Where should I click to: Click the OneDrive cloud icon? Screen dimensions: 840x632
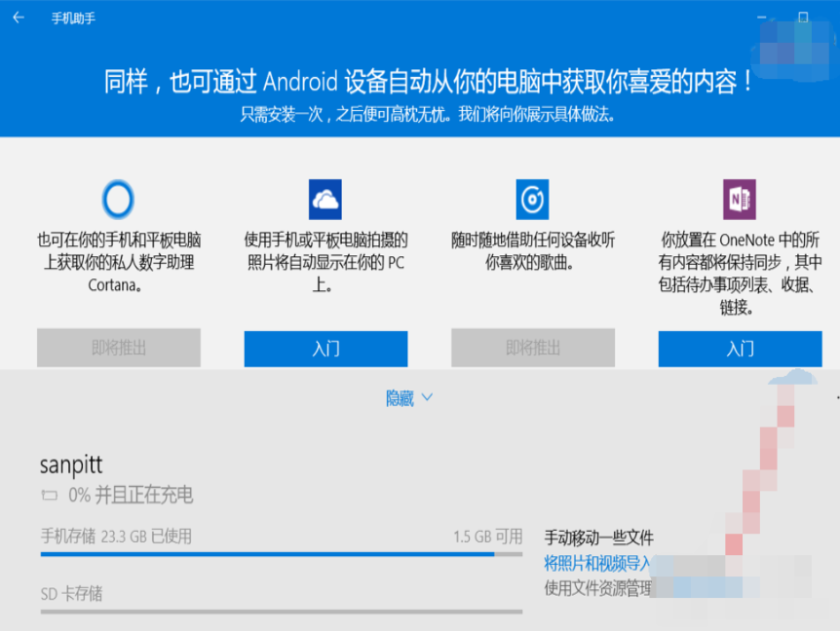point(325,199)
